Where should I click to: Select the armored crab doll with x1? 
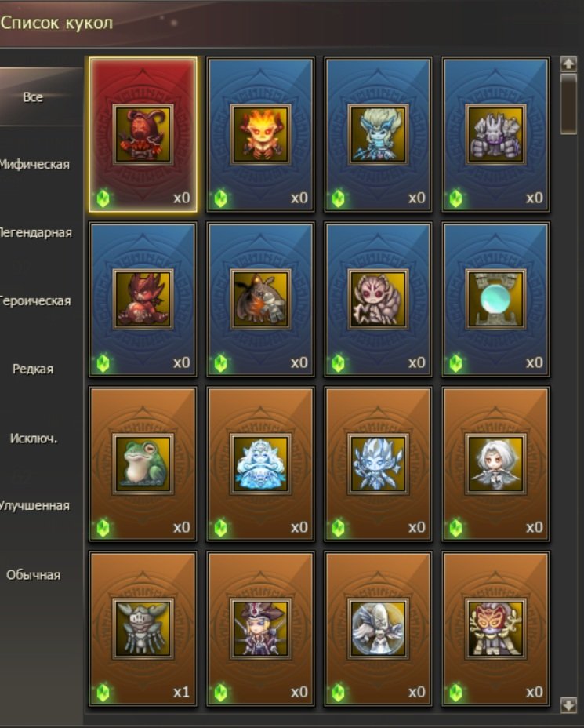[143, 628]
